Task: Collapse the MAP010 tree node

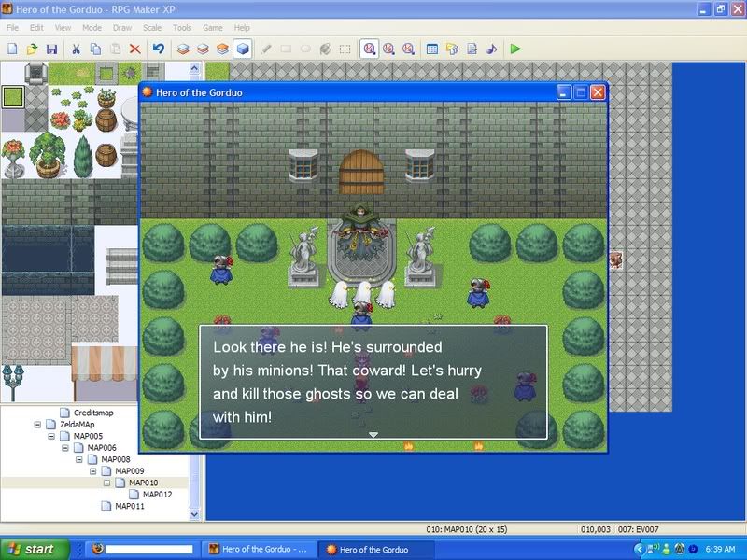Action: click(x=106, y=483)
